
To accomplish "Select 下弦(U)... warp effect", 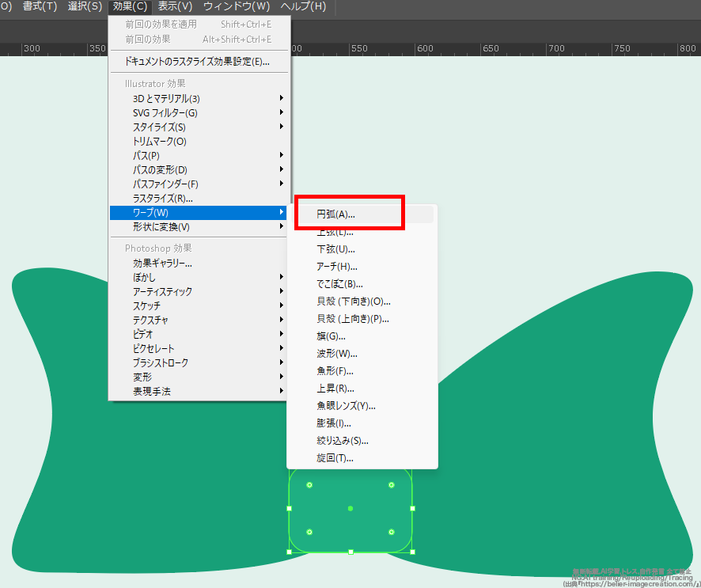I will coord(335,249).
